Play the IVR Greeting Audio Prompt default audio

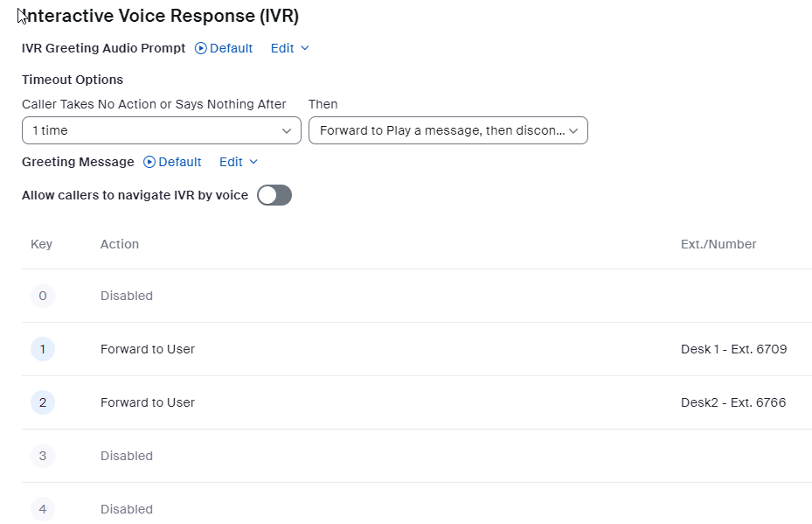point(224,48)
